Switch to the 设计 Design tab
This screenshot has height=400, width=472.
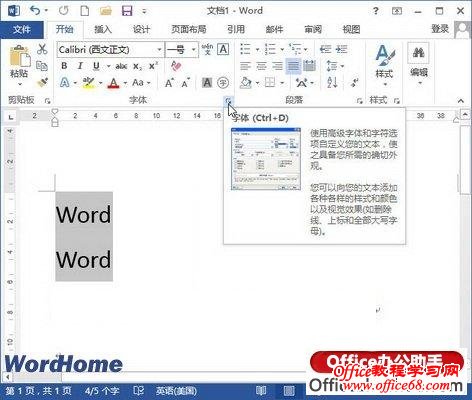click(141, 30)
